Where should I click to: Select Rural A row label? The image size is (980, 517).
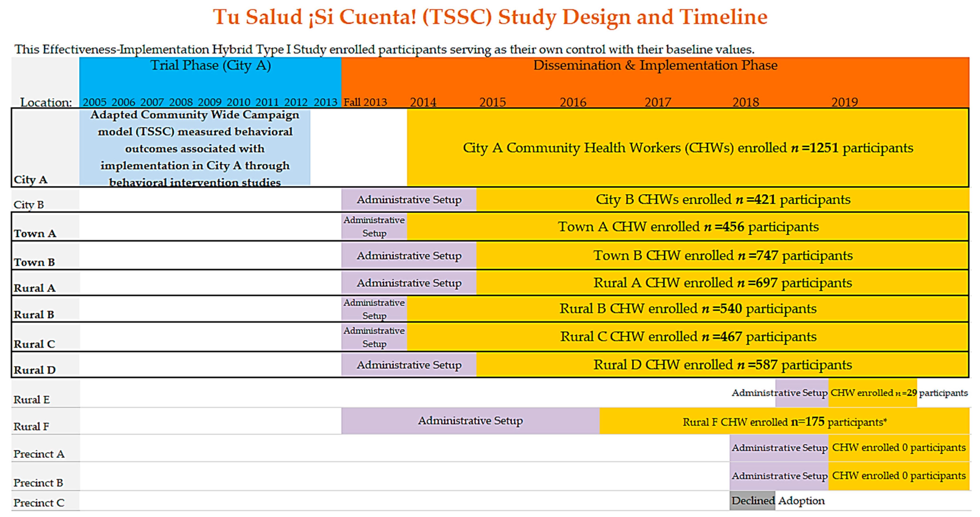[x=35, y=288]
